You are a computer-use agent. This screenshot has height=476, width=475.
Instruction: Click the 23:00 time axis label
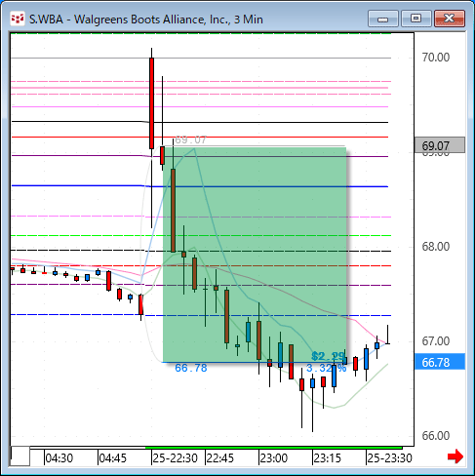coord(274,458)
